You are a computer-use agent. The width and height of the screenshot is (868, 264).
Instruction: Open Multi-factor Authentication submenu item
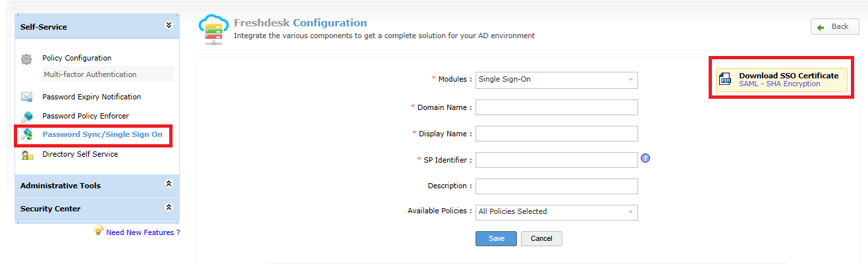pyautogui.click(x=90, y=74)
